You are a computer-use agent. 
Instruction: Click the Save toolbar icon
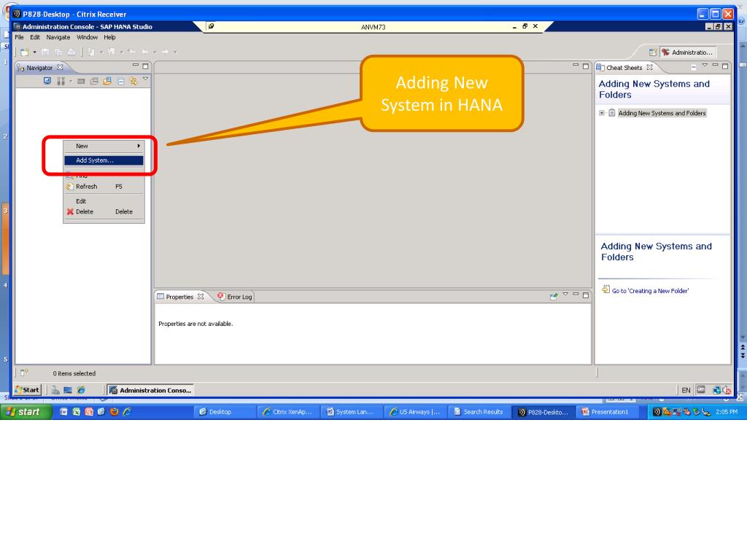click(x=45, y=52)
